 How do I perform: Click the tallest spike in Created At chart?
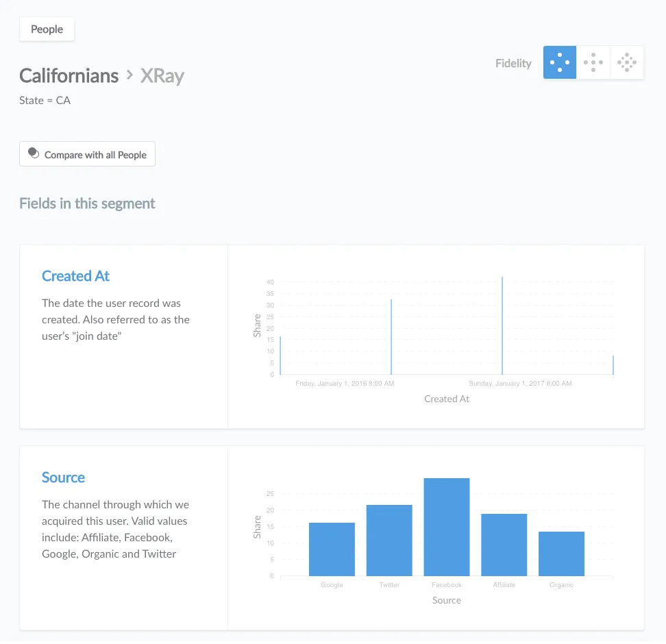click(x=502, y=326)
